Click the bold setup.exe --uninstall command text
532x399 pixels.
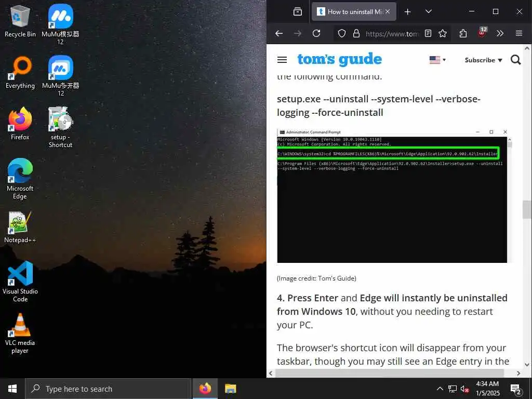(379, 105)
